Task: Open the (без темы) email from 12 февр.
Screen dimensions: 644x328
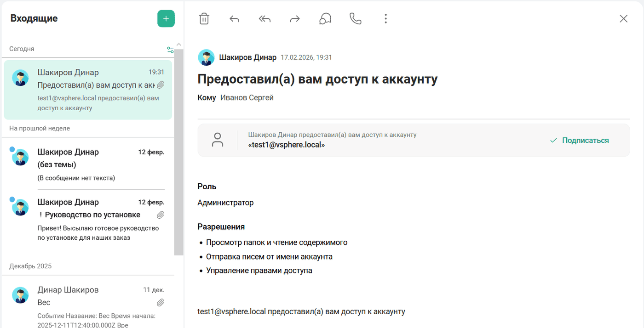Action: click(x=88, y=164)
